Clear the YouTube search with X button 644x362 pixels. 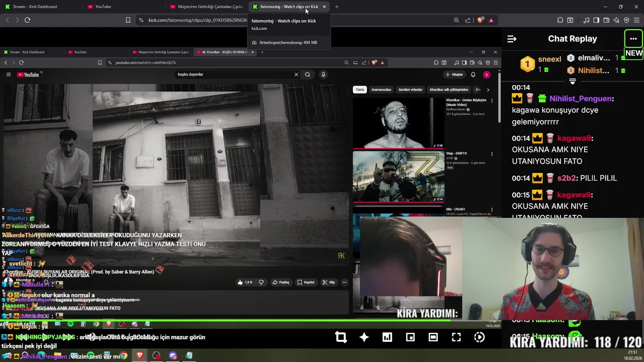coord(296,74)
